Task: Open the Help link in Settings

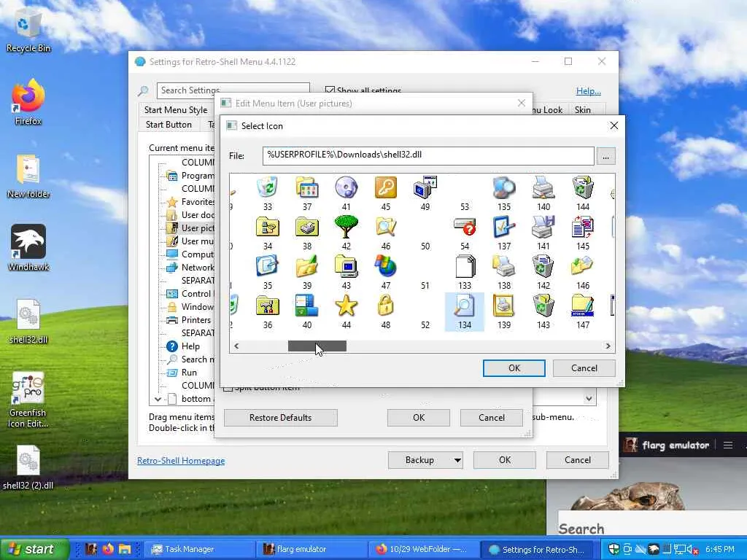Action: 589,90
